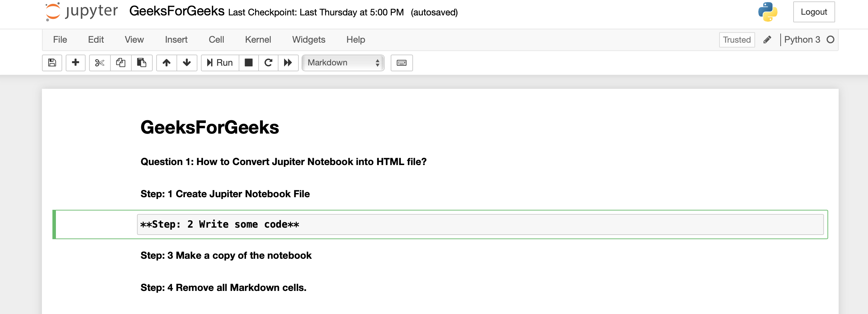
Task: Paste cells below with the clipboard icon
Action: tap(142, 63)
